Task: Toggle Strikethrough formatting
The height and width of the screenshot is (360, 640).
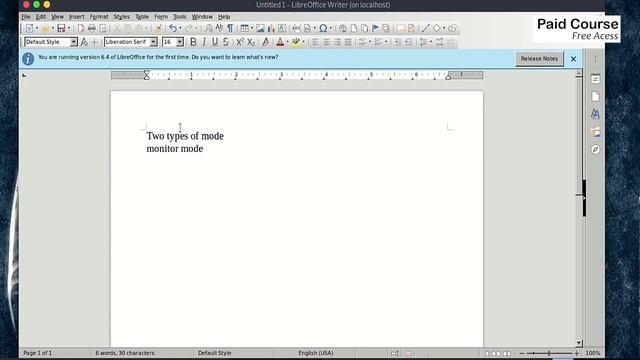Action: (x=226, y=42)
